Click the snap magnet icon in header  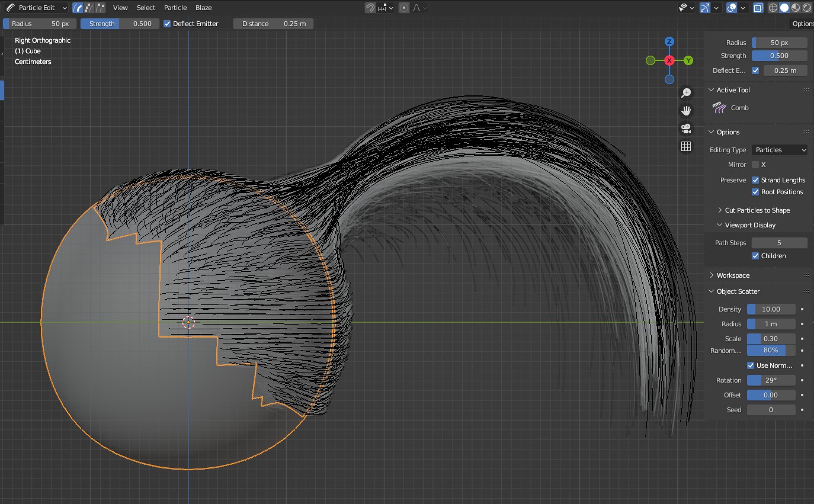click(370, 8)
